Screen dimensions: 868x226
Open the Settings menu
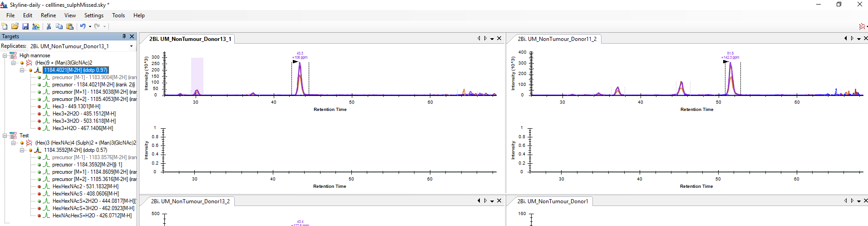(x=94, y=15)
